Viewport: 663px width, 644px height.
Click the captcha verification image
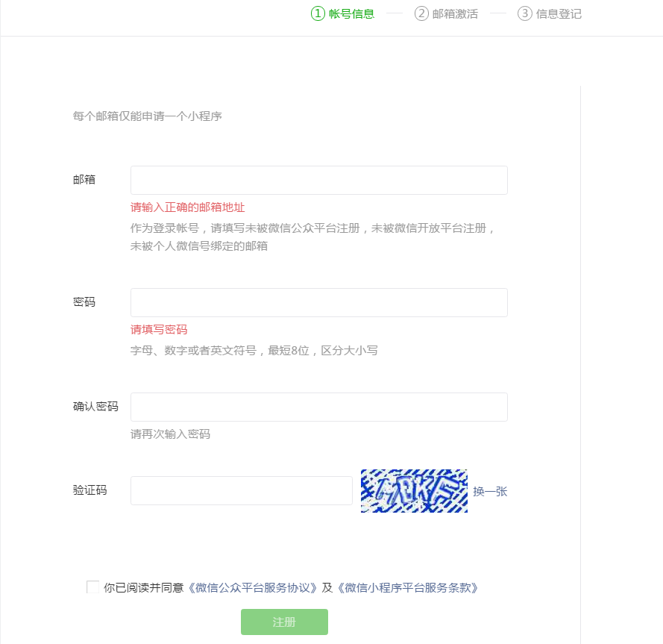coord(414,491)
